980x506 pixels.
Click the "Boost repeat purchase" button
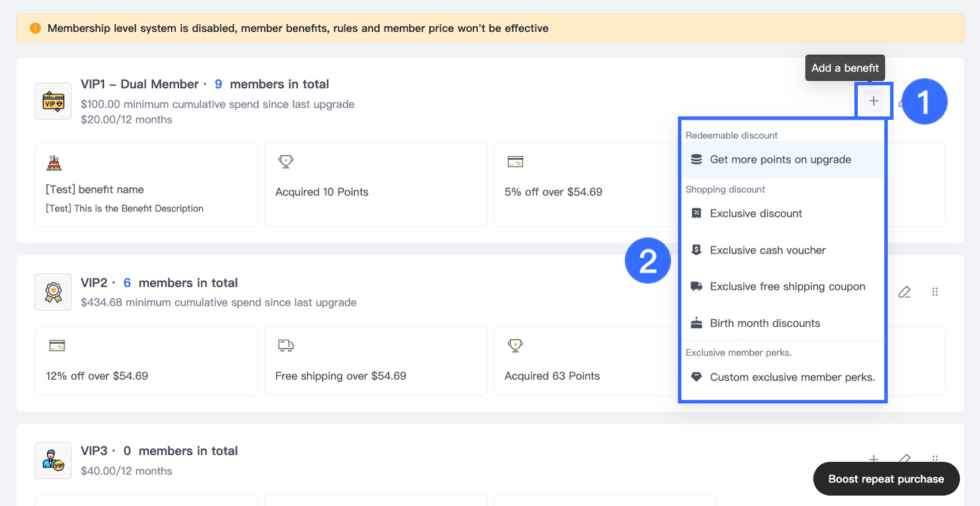(886, 479)
